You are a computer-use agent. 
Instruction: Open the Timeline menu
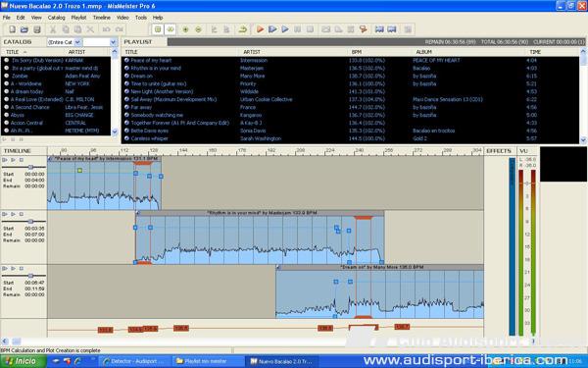point(102,18)
